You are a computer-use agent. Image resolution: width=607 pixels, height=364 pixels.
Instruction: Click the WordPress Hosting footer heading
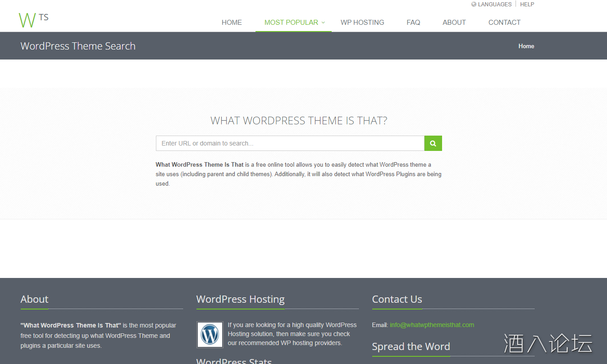[241, 299]
